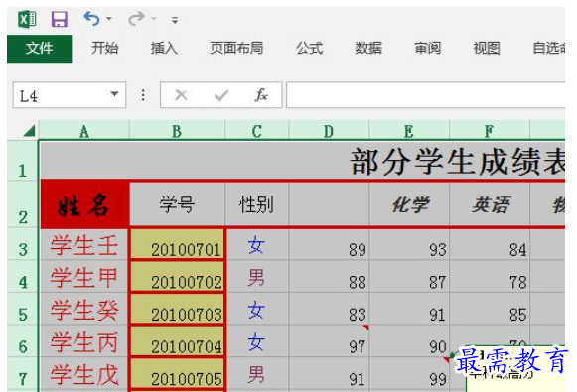Switch to the 公式 (Formulas) ribbon tab
Image resolution: width=577 pixels, height=392 pixels.
point(310,49)
